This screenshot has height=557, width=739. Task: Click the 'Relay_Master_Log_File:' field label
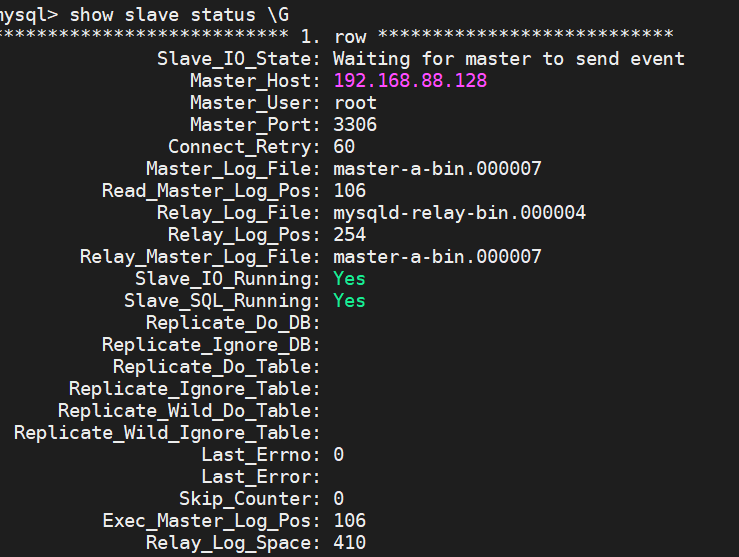point(200,257)
